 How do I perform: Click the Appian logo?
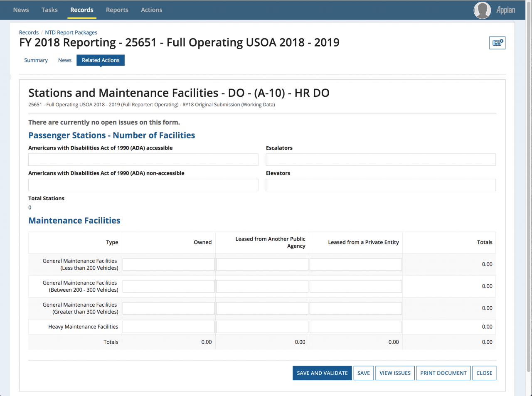click(506, 10)
